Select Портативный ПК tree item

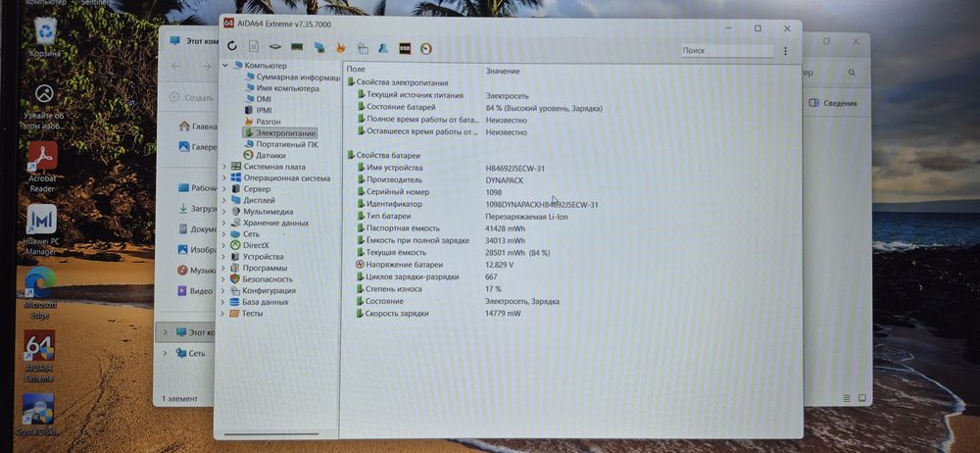pos(280,144)
